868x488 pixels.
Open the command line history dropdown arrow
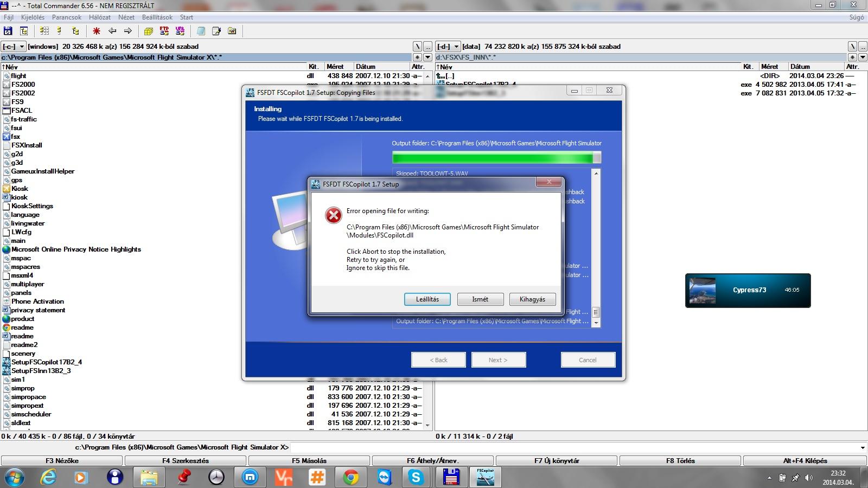pyautogui.click(x=863, y=448)
